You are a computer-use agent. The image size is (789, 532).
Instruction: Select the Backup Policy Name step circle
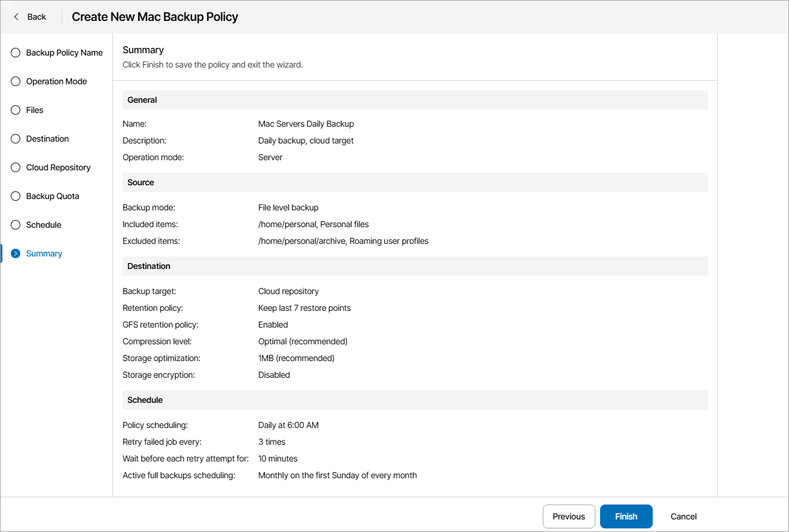click(16, 53)
